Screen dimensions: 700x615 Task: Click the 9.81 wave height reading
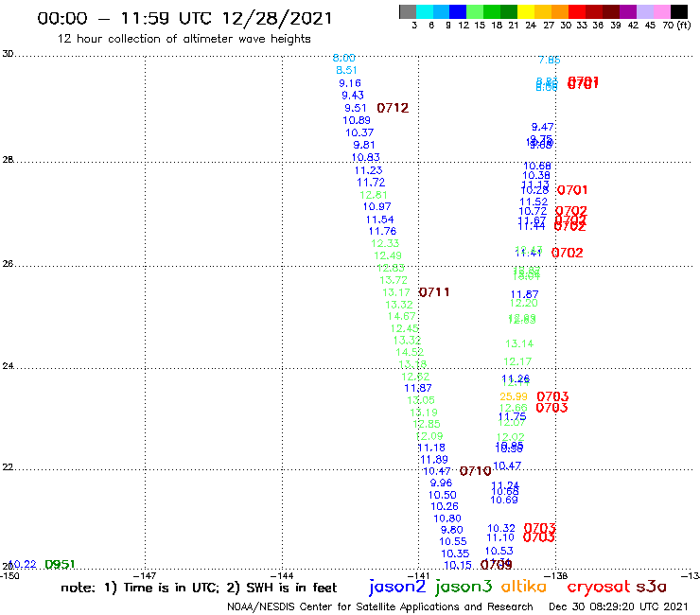point(364,145)
